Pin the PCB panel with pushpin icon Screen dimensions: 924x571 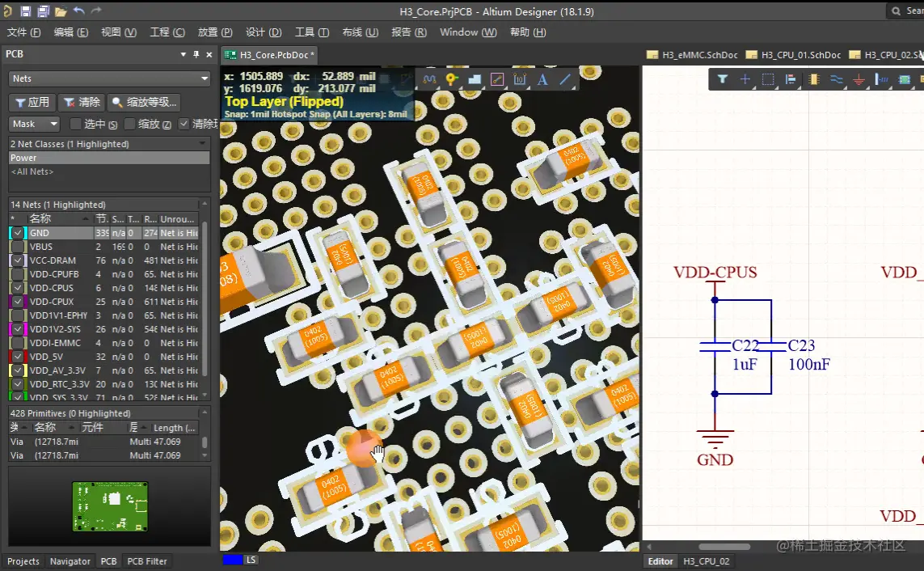[x=196, y=54]
